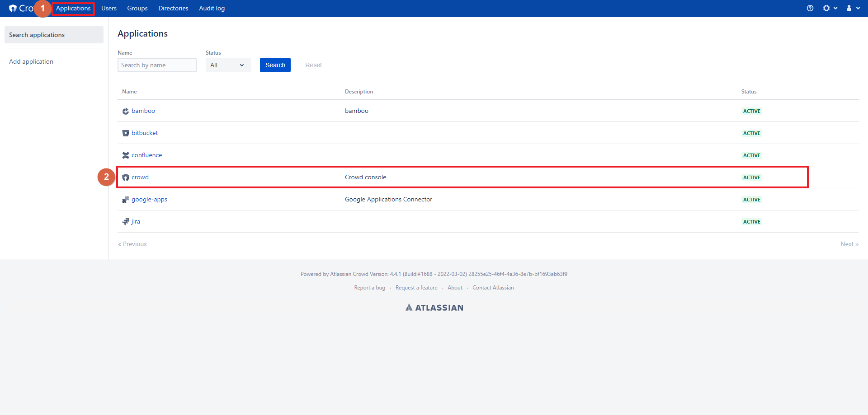This screenshot has width=868, height=415.
Task: Open the bitbucket application link
Action: click(x=145, y=133)
